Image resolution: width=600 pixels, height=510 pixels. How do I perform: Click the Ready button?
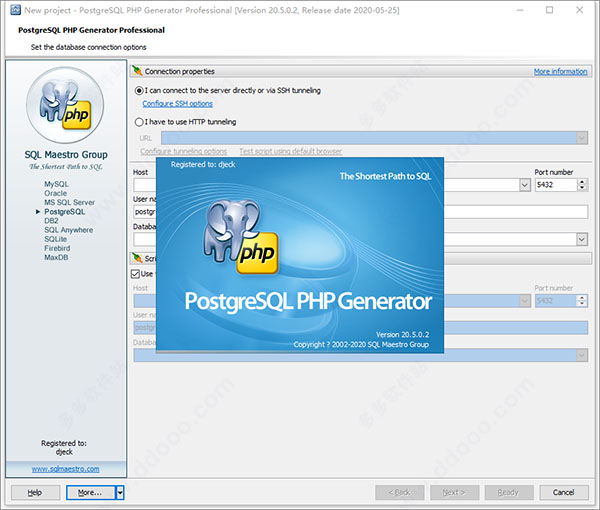click(509, 492)
